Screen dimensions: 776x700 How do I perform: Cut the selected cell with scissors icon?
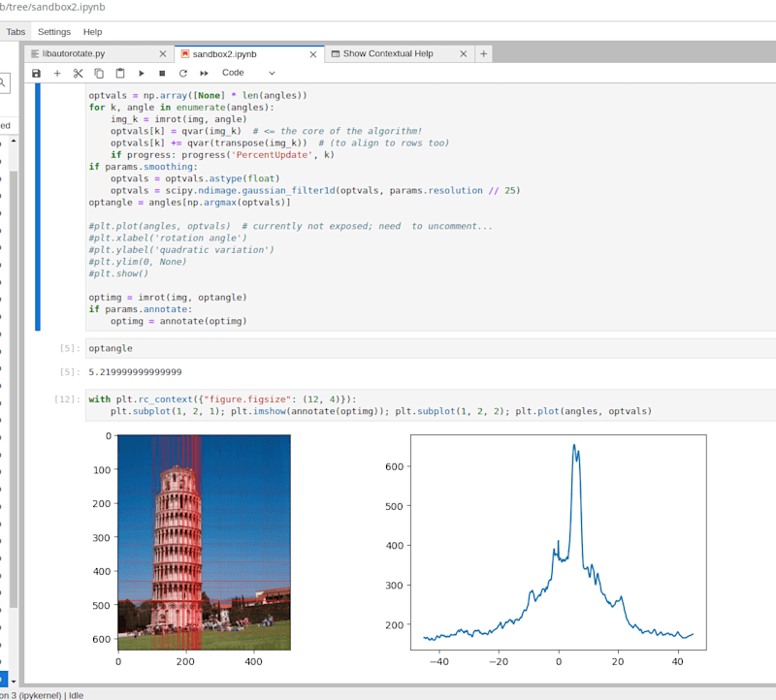pyautogui.click(x=78, y=74)
